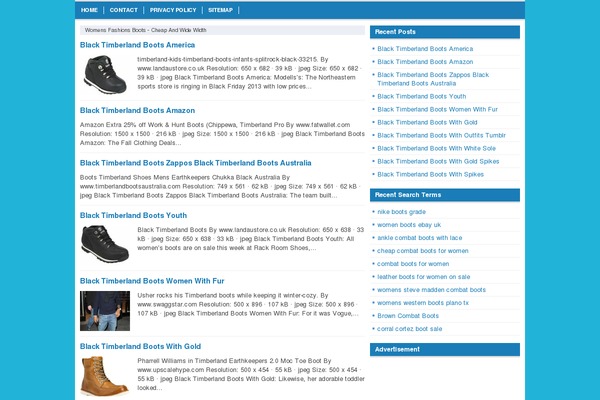Click search term womens steve madden combat boots
Screen dimensions: 600x400
coord(432,290)
